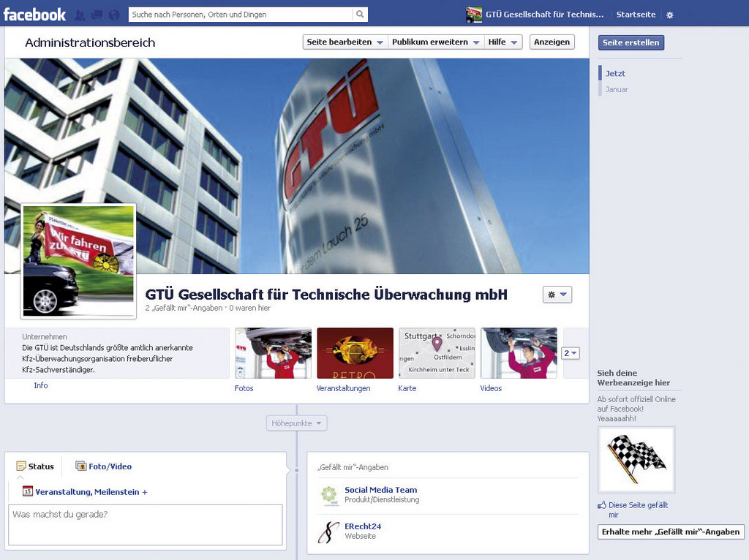749x560 pixels.
Task: Switch to Foto/Video tab
Action: (x=104, y=466)
